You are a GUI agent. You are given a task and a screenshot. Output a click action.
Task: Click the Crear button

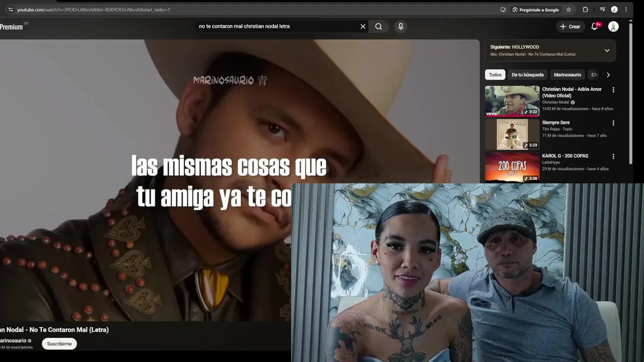pos(570,27)
